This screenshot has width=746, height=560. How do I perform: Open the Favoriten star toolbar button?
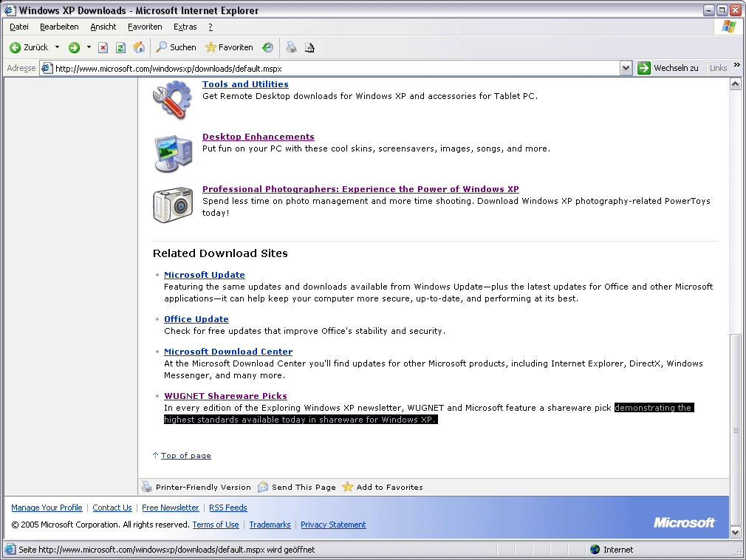pyautogui.click(x=229, y=47)
